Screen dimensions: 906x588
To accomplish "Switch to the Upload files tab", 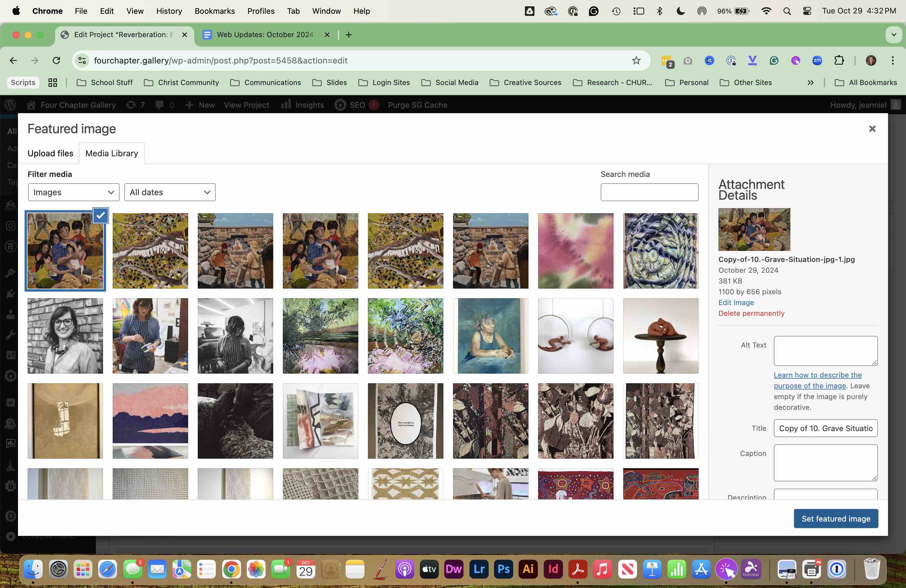I will click(x=50, y=153).
